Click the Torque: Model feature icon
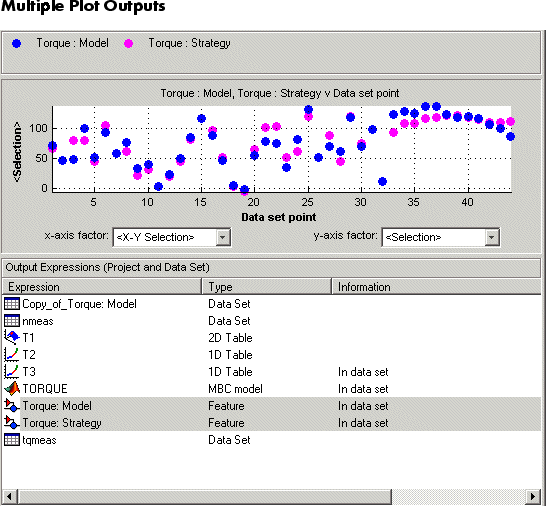The image size is (546, 506). click(12, 406)
